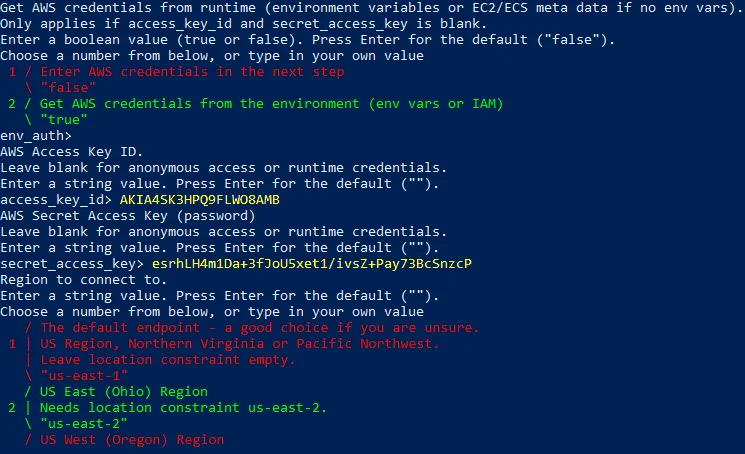Click the env_auth> prompt line
The height and width of the screenshot is (454, 745).
click(x=36, y=135)
